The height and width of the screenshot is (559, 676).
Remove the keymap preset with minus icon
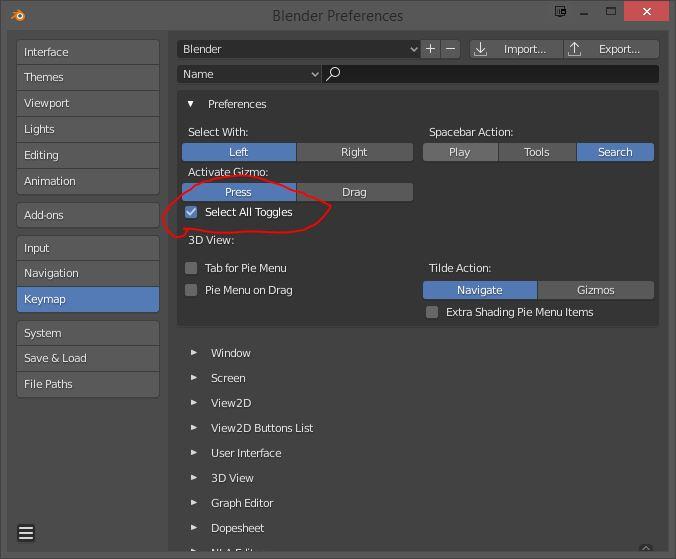[451, 49]
